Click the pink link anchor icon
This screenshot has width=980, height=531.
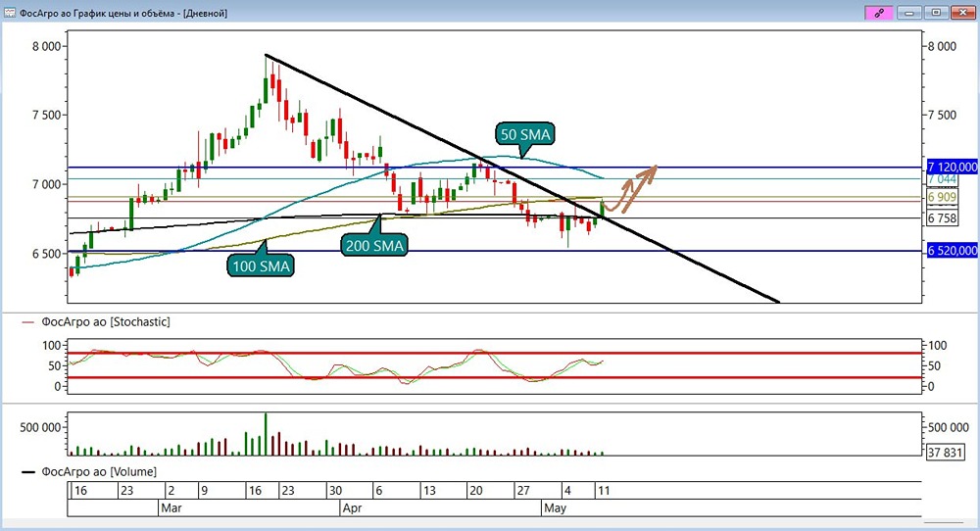tap(878, 13)
